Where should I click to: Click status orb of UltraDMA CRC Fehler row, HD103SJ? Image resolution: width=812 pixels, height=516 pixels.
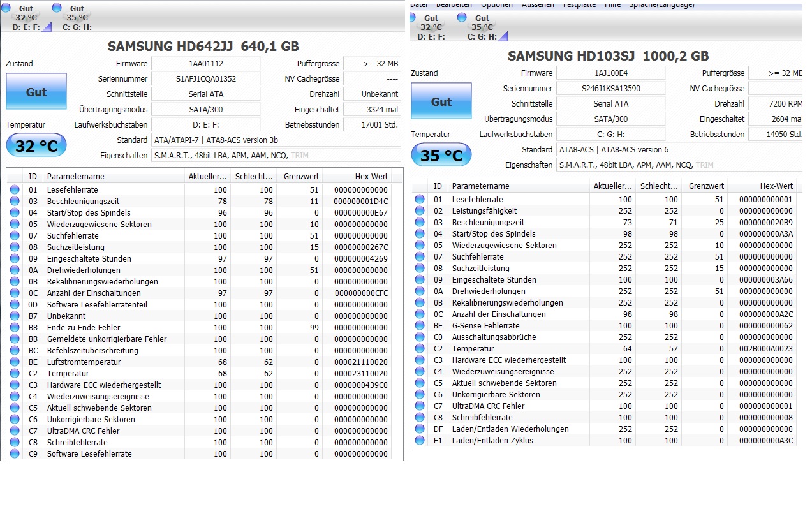pos(420,406)
